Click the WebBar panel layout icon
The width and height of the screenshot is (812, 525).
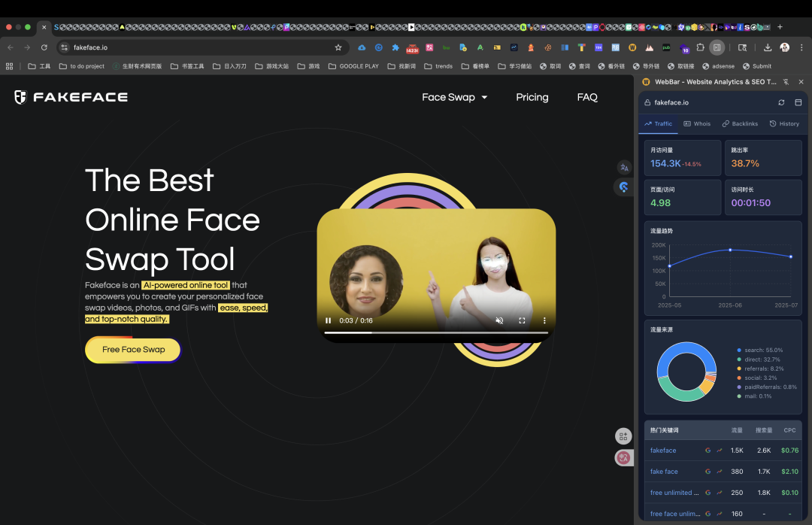[798, 102]
